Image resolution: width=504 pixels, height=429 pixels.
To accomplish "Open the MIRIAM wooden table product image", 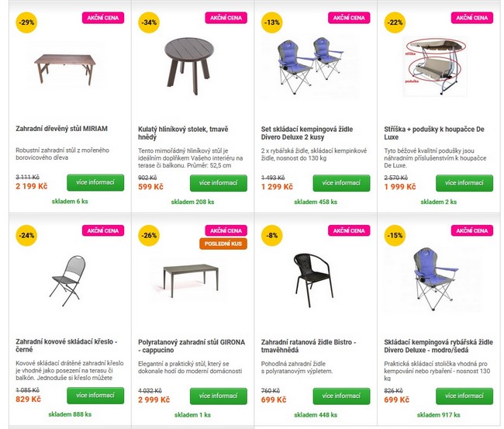I will point(69,67).
